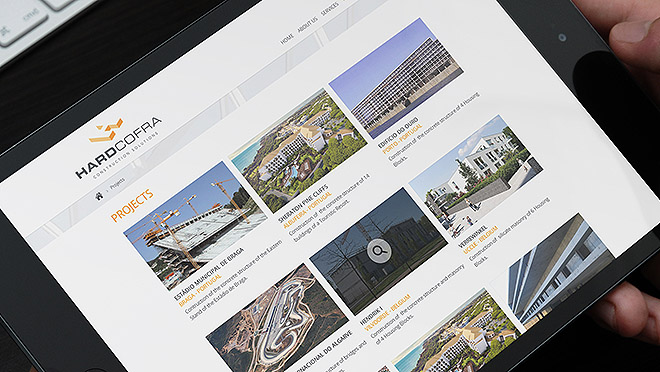Click the Hendrik I project title

(x=371, y=316)
